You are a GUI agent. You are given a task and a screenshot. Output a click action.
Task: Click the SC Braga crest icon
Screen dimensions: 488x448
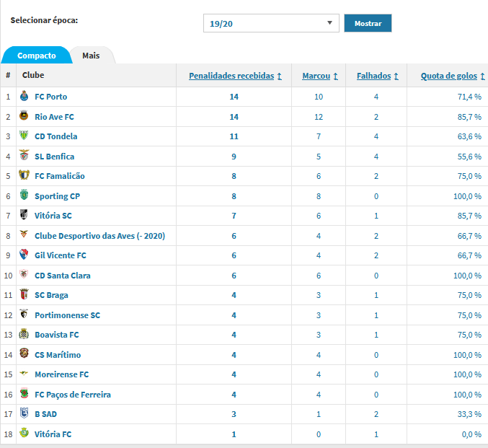(24, 294)
